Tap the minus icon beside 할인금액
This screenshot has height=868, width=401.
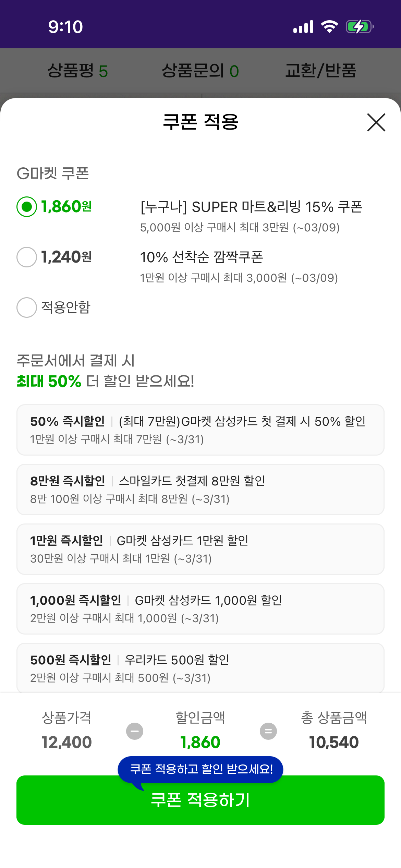135,731
